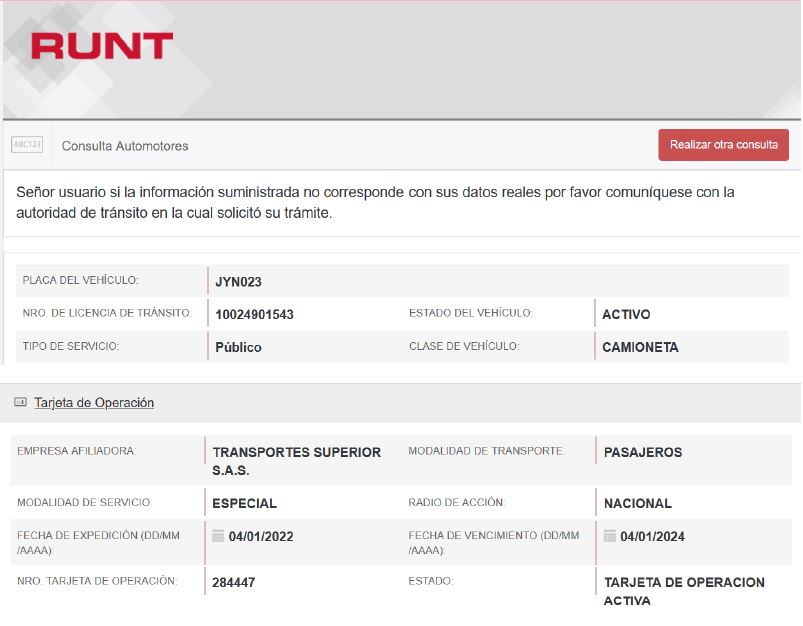Image resolution: width=803 pixels, height=626 pixels.
Task: Click the ABC123 license plate icon
Action: coord(27,145)
